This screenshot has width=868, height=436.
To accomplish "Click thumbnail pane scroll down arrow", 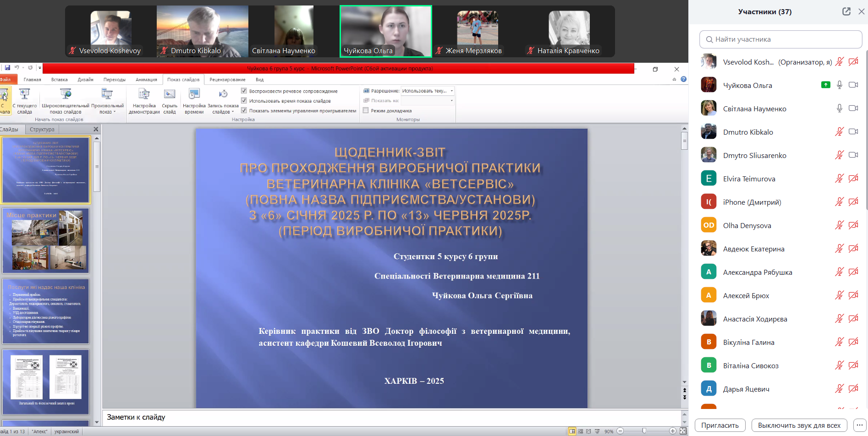I will point(97,422).
